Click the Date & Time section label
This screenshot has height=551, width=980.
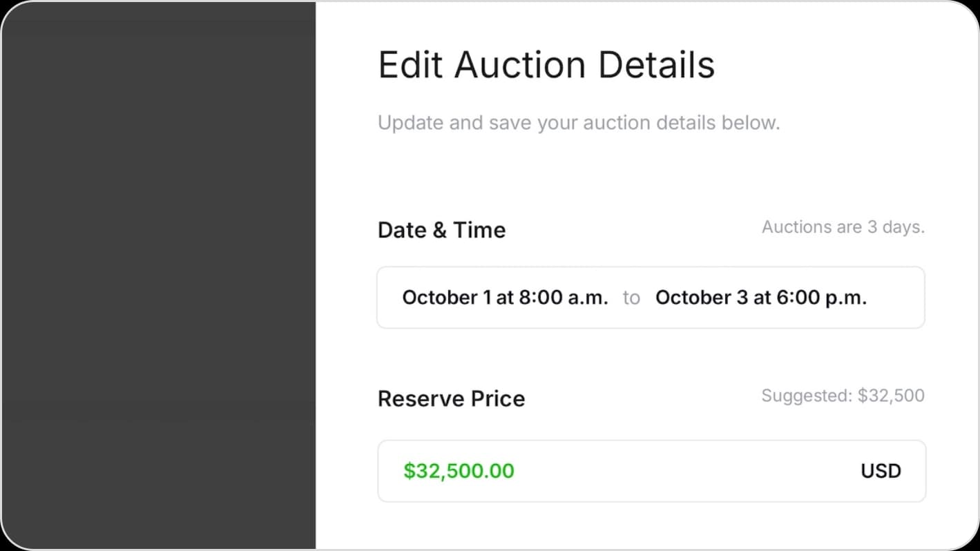[441, 230]
